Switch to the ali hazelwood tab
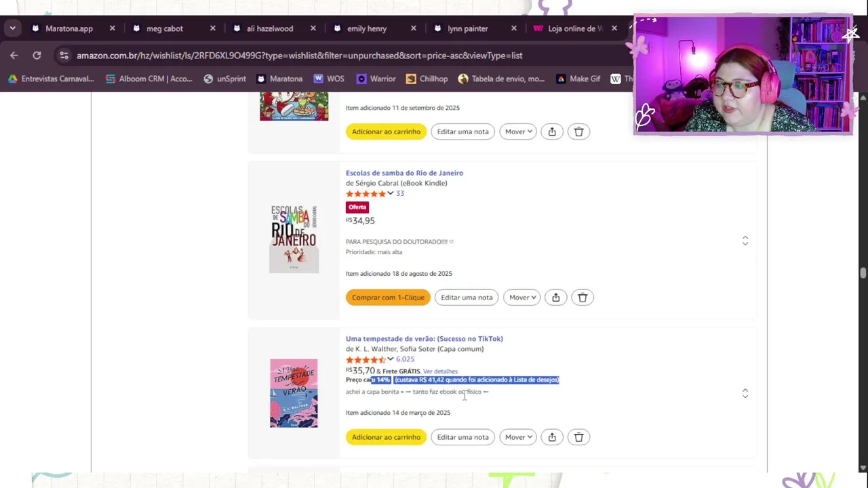The width and height of the screenshot is (868, 488). click(270, 28)
